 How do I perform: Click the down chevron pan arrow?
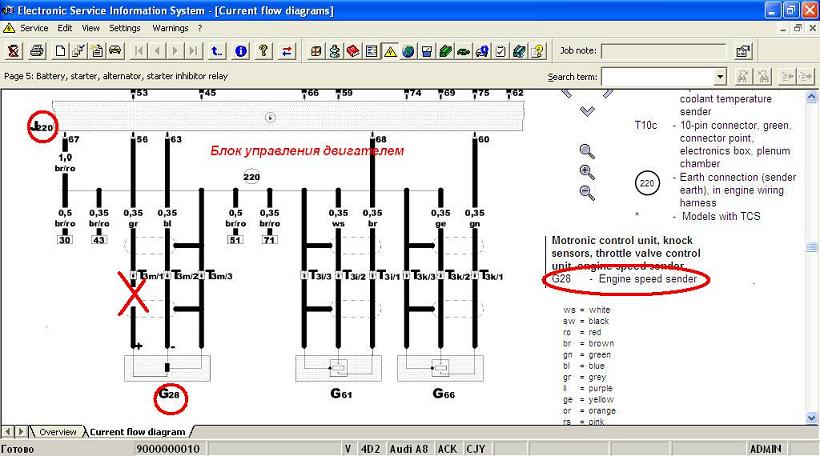click(x=587, y=111)
